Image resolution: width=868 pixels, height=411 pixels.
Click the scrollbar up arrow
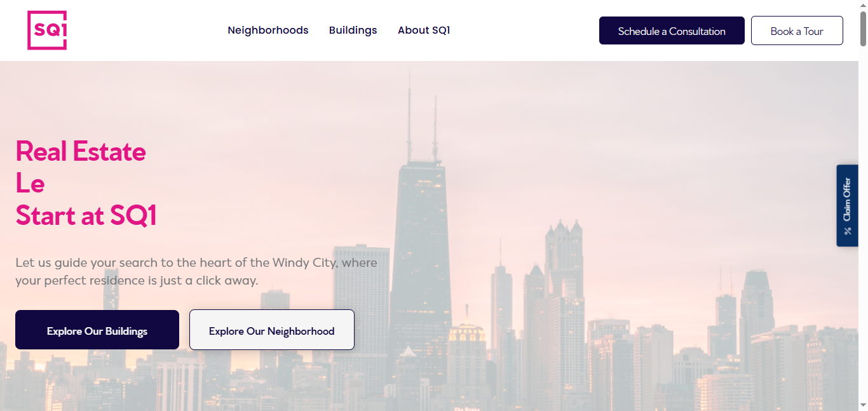coord(863,5)
